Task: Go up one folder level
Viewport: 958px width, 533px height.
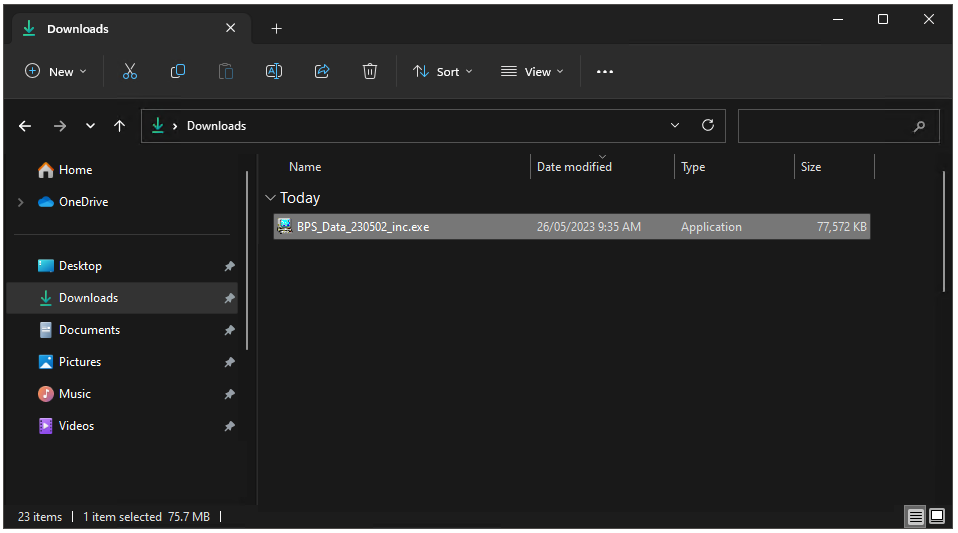Action: click(119, 126)
